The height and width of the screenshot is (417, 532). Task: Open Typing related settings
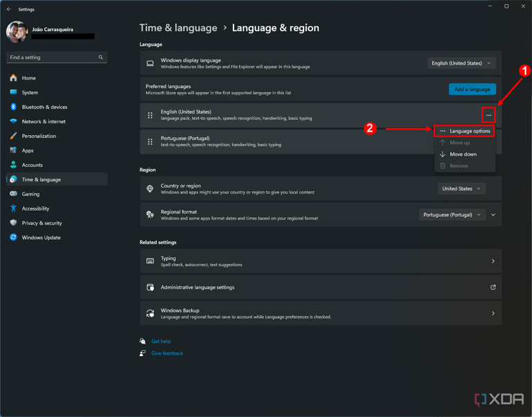320,261
